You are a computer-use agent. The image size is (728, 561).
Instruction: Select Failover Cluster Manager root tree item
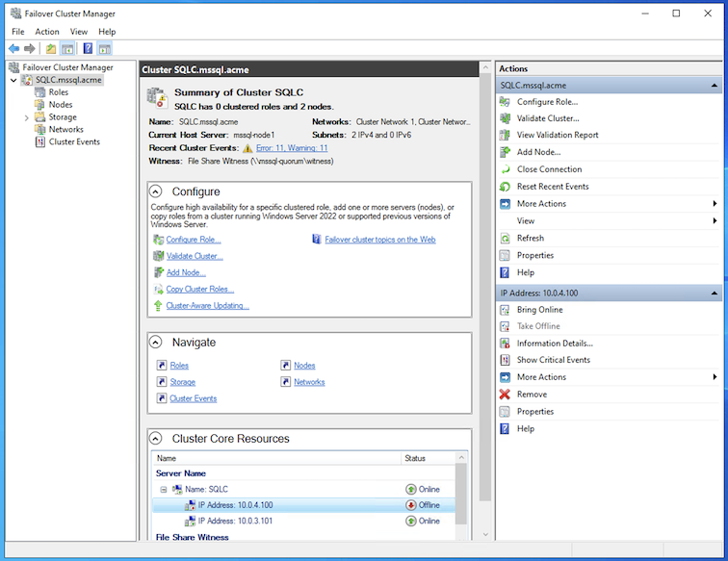[67, 67]
